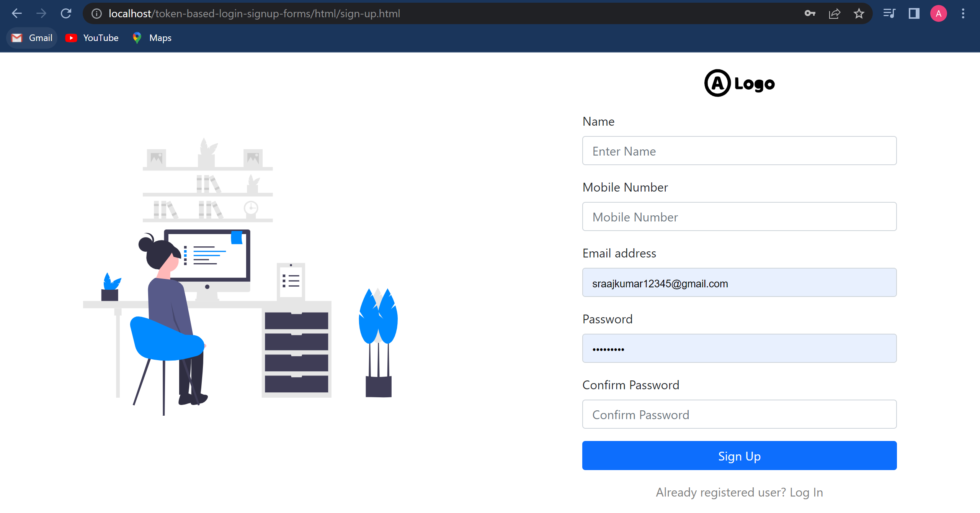This screenshot has width=980, height=513.
Task: Click the share page icon
Action: coord(835,14)
